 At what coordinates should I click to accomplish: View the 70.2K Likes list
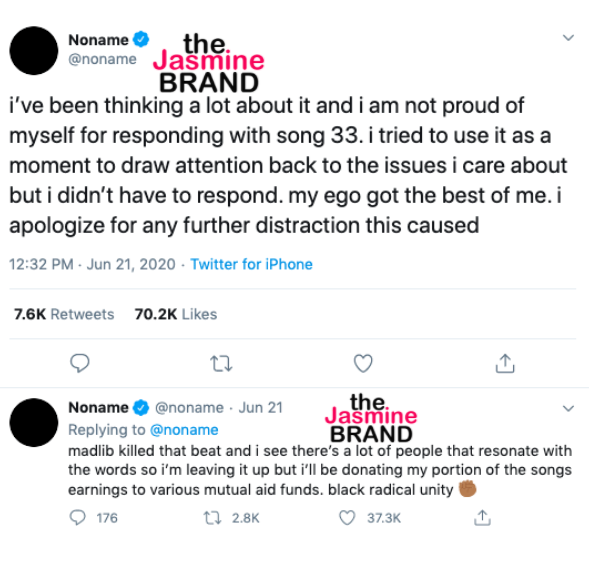(176, 314)
